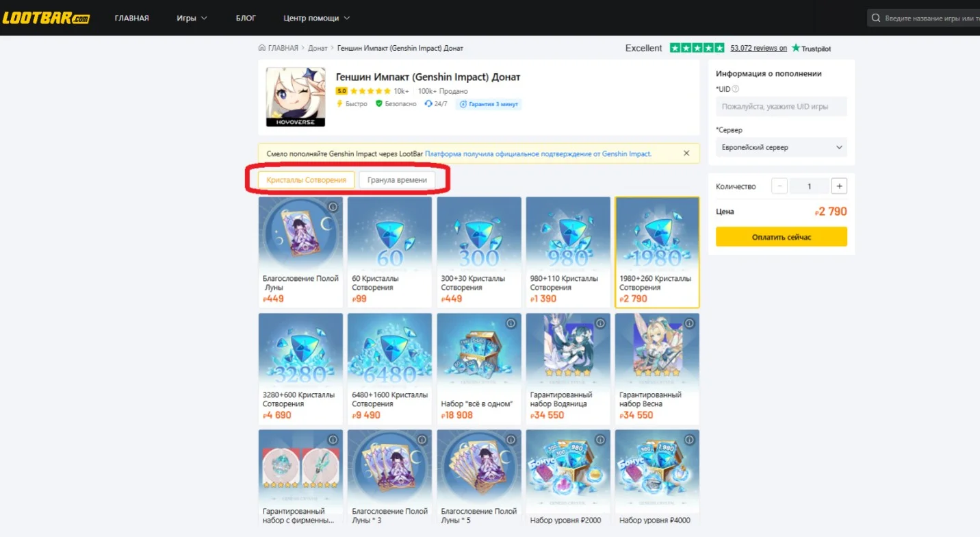Switch to the Гранула времени tab

(x=397, y=180)
